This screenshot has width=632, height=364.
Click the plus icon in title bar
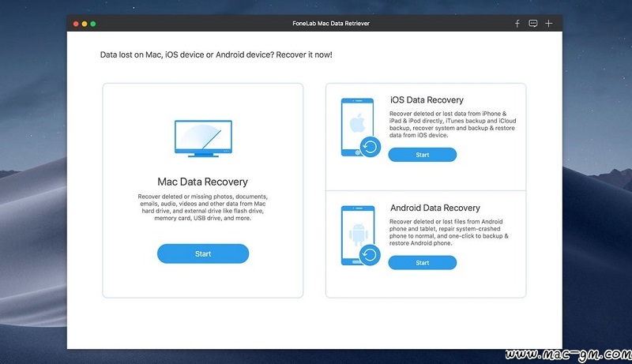coord(548,24)
